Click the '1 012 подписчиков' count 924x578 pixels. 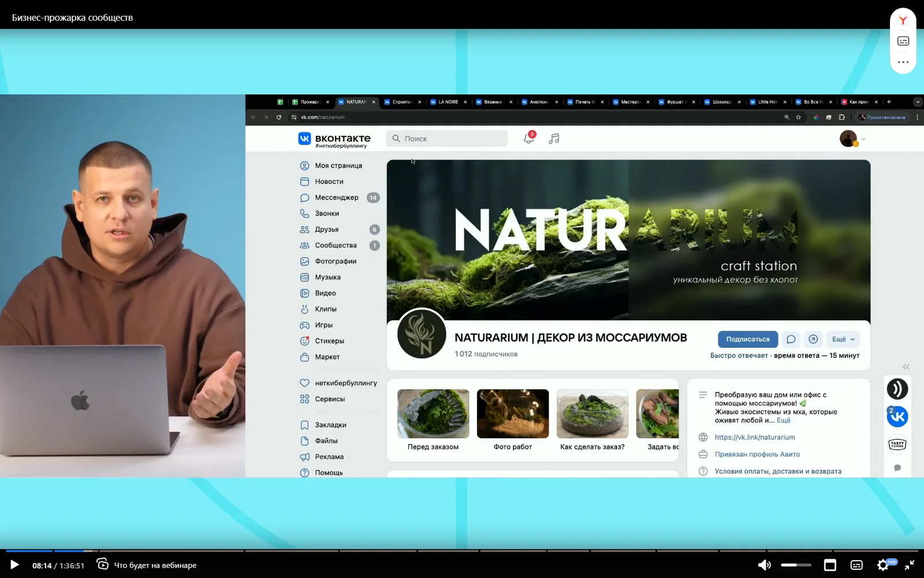pos(486,354)
